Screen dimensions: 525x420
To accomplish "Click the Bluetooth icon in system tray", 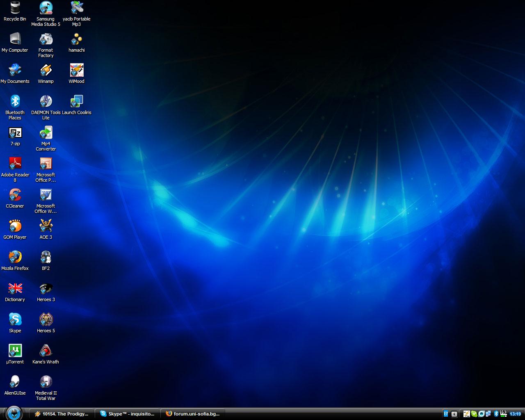I will tap(496, 414).
